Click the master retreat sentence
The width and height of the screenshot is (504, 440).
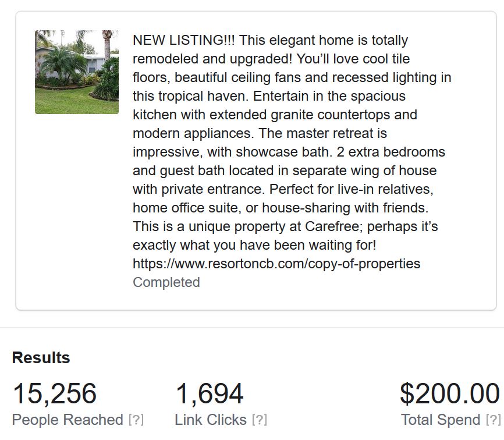[323, 133]
